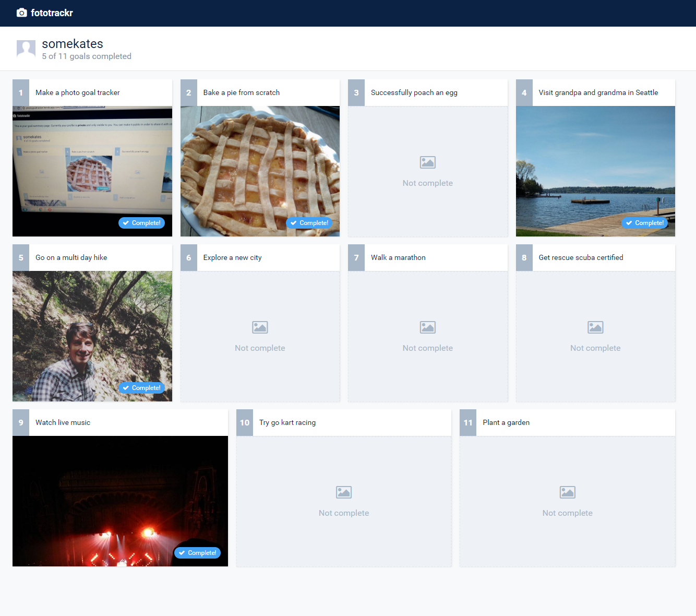
Task: Click placeholder image icon in Explore a new city
Action: click(260, 327)
